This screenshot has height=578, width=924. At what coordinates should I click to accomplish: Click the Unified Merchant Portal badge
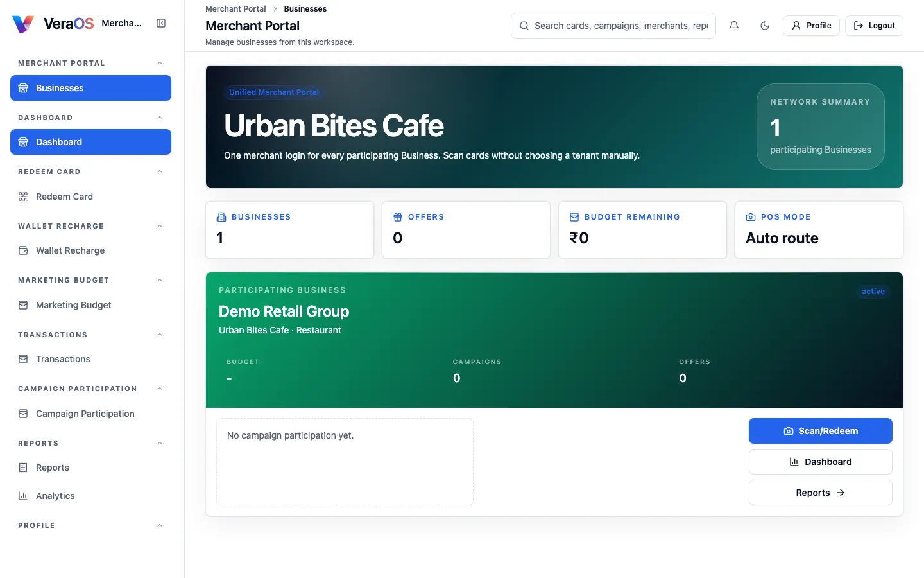[274, 92]
